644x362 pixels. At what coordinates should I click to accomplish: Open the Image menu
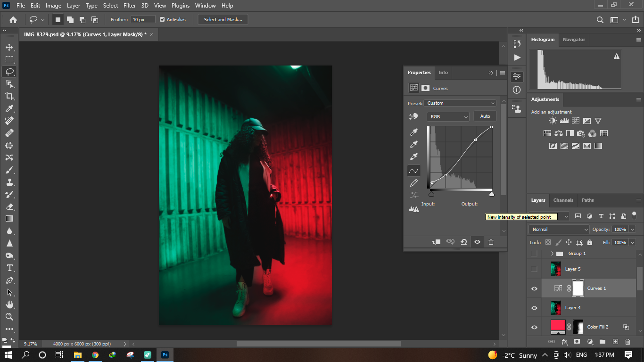(53, 6)
